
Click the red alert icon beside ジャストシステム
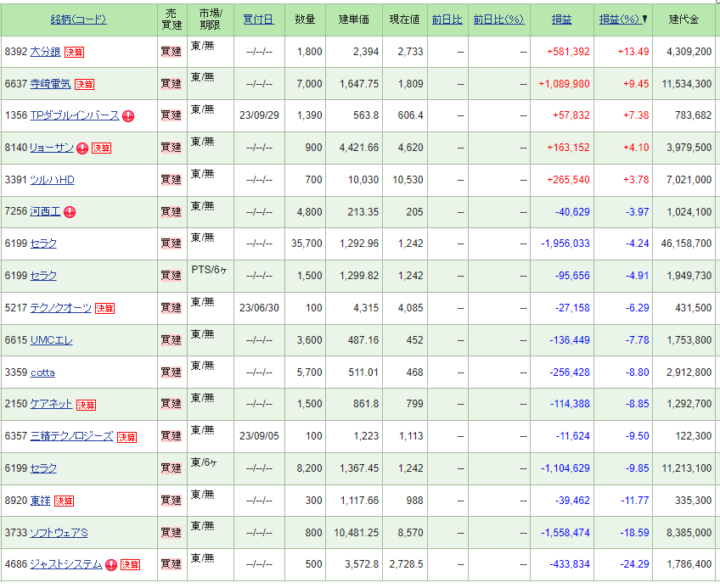(111, 565)
